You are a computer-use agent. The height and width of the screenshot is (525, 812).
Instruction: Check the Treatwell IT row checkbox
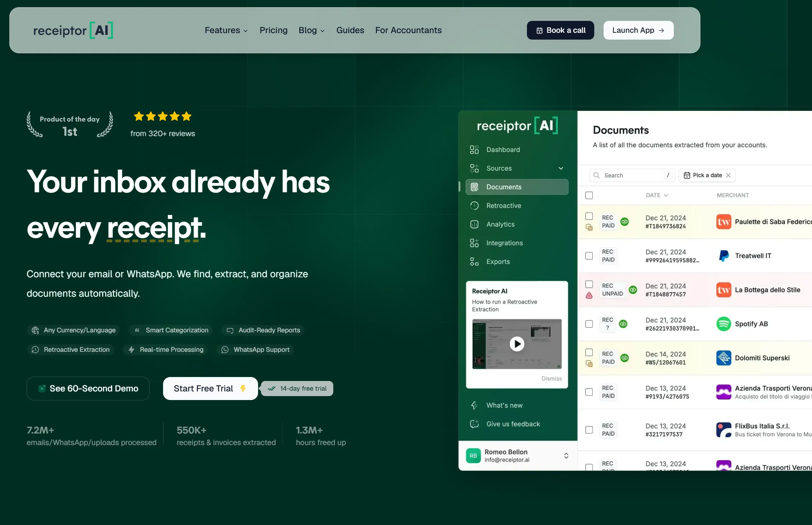point(589,256)
